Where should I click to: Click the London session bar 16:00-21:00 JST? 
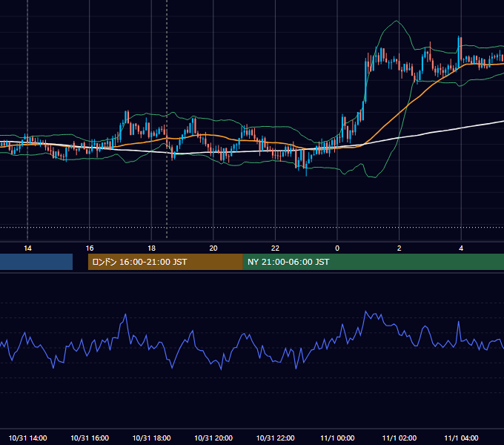[x=165, y=262]
